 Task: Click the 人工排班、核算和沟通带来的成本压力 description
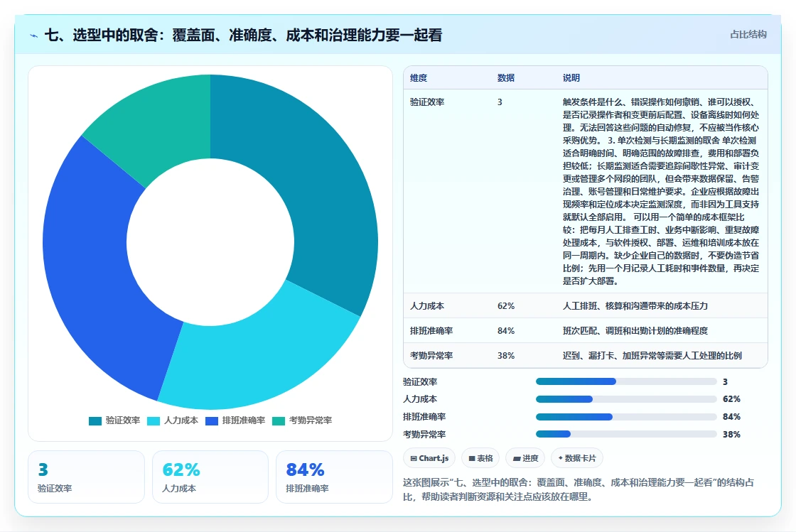[x=635, y=306]
